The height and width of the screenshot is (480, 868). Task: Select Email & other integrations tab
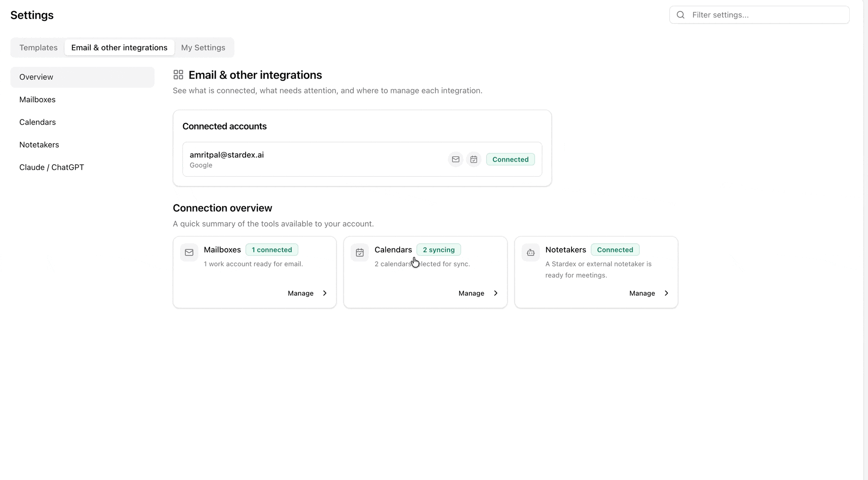click(x=119, y=47)
